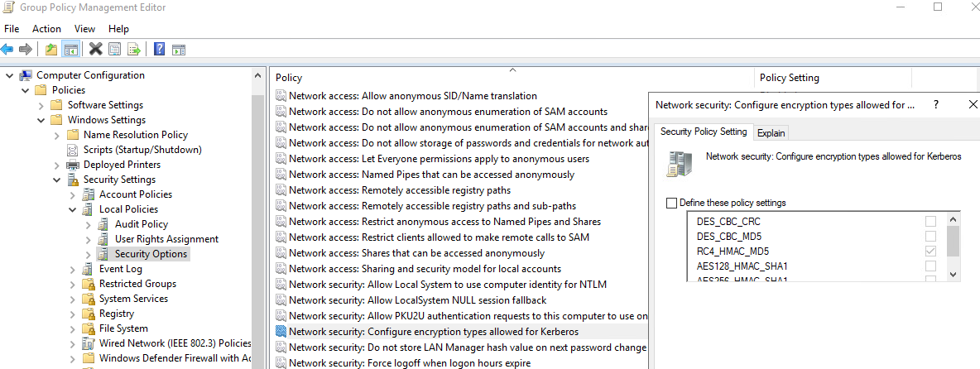Toggle the Show/Hide Console Tree icon
This screenshot has height=369, width=980.
(71, 49)
